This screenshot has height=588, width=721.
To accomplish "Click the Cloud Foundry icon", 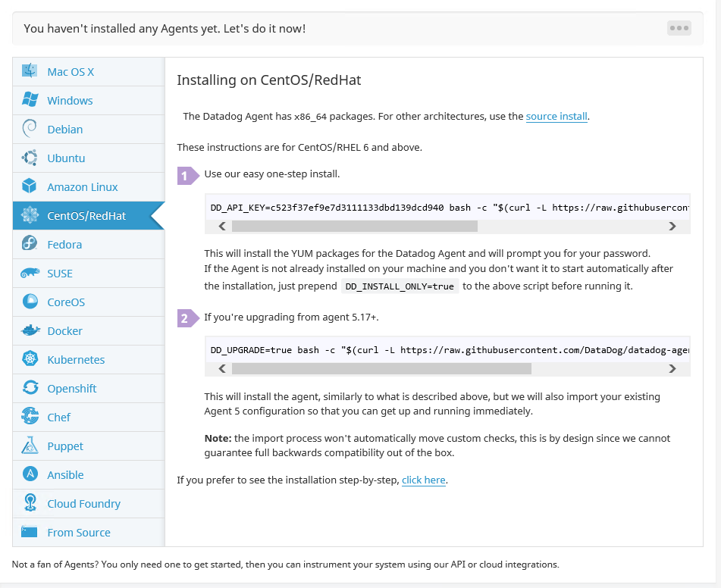I will (30, 502).
